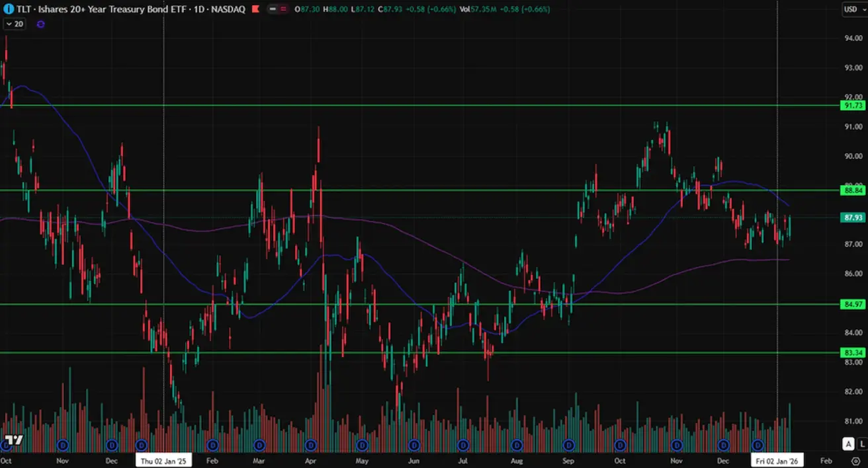868x468 pixels.
Task: Click the red flag icon next to NASDAQ
Action: click(x=254, y=9)
